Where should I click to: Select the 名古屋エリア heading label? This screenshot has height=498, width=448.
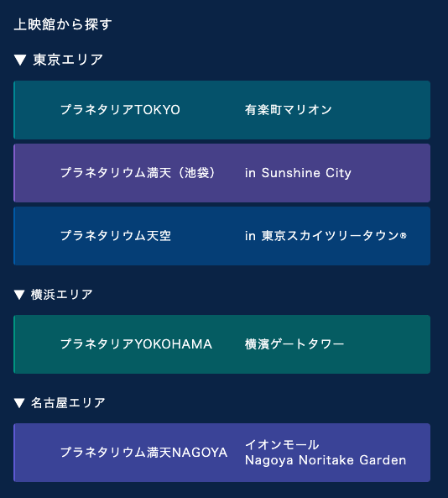click(x=68, y=403)
